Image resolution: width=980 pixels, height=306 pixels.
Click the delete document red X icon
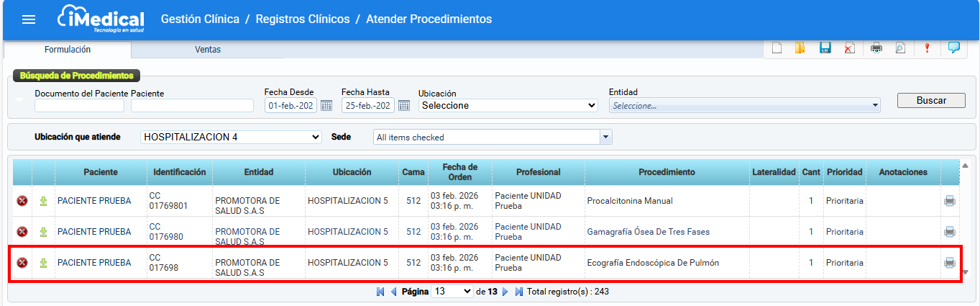pos(849,48)
